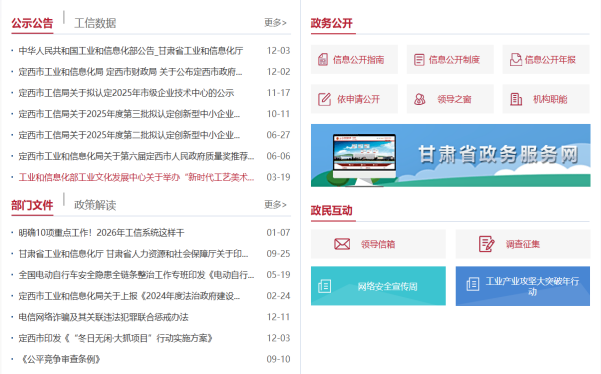Click the 信息公开制度 list icon
Viewport: 601px width, 374px height.
(x=419, y=59)
